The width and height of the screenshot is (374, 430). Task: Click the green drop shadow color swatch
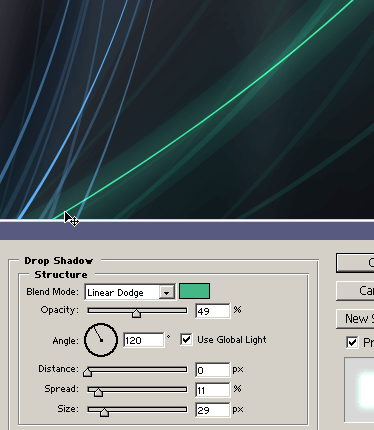[194, 291]
